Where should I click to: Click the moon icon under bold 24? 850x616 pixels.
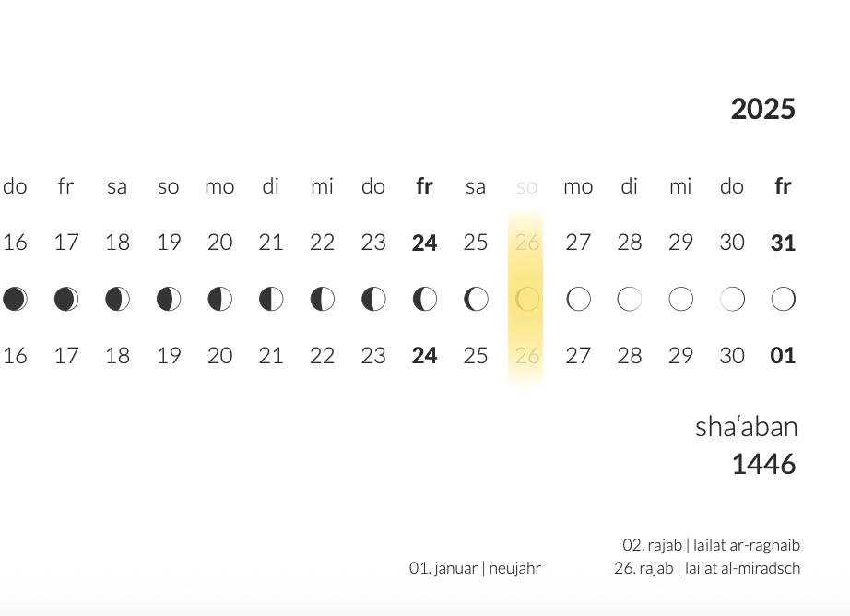[424, 299]
